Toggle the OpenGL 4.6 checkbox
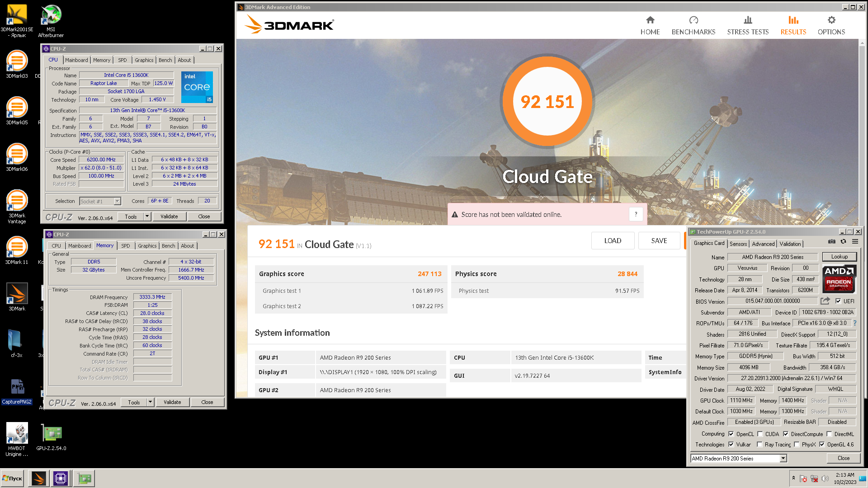 click(x=822, y=444)
